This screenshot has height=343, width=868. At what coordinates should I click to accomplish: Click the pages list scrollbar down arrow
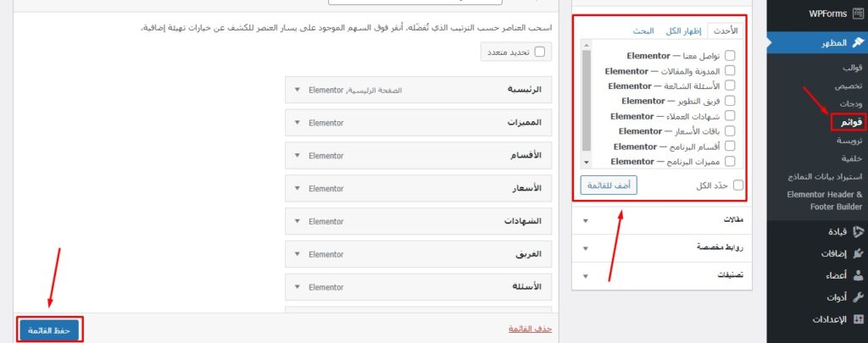pos(587,163)
